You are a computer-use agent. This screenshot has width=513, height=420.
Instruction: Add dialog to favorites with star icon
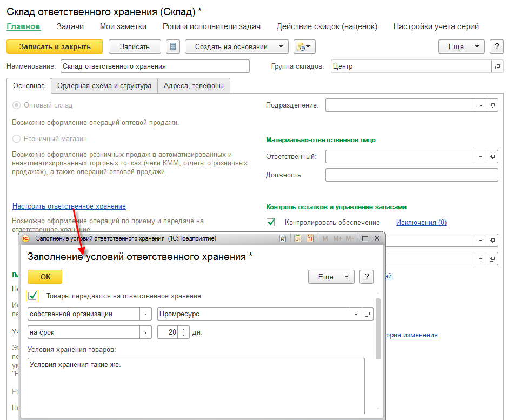[x=282, y=238]
